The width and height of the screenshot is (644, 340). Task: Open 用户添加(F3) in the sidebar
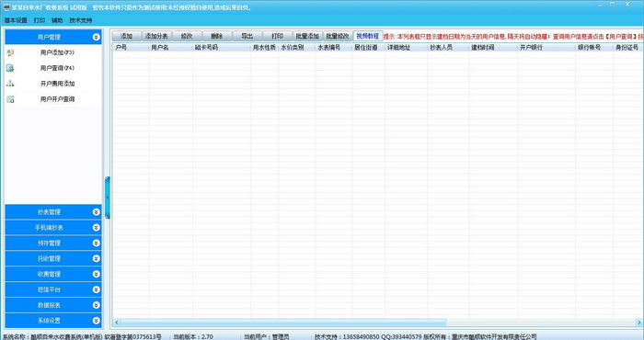click(57, 52)
